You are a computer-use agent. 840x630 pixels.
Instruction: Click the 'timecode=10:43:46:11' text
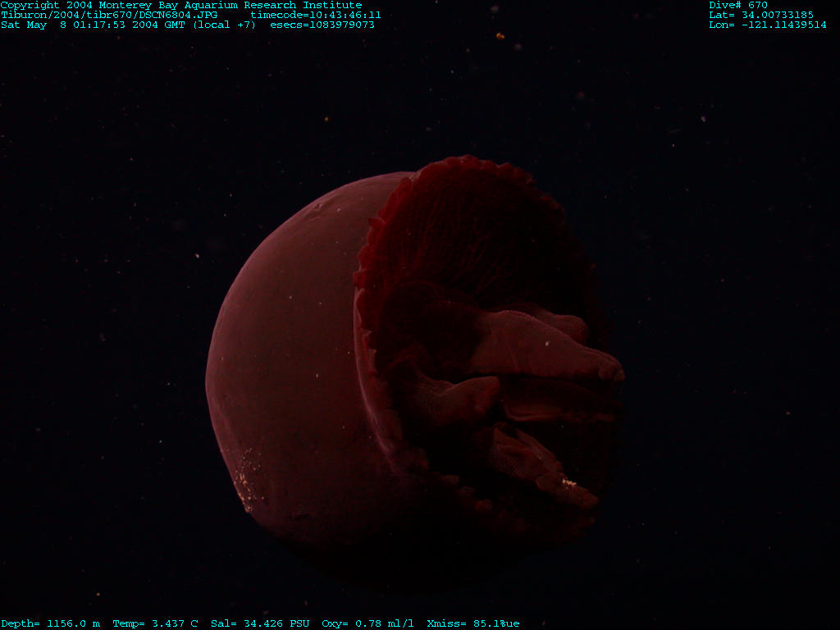316,15
